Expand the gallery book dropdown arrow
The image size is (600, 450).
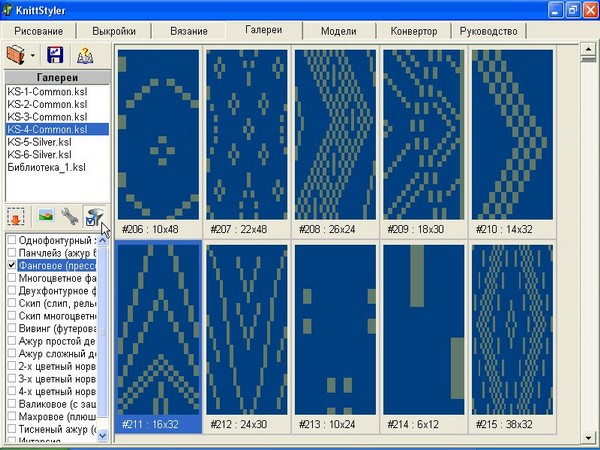tap(33, 55)
